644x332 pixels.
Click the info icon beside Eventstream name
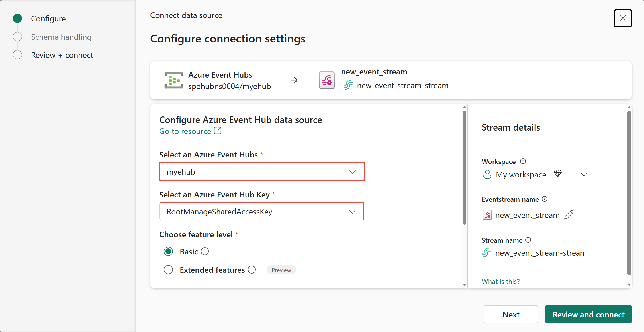[x=545, y=199]
